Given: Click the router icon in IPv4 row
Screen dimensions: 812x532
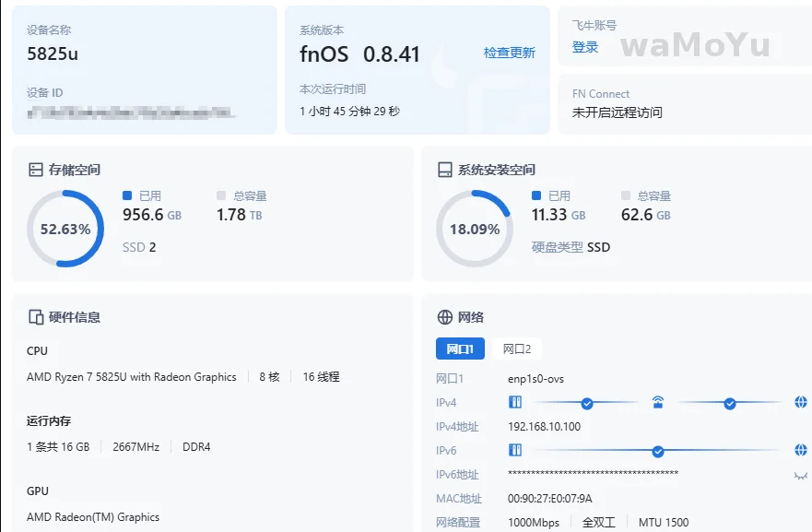Looking at the screenshot, I should 658,402.
